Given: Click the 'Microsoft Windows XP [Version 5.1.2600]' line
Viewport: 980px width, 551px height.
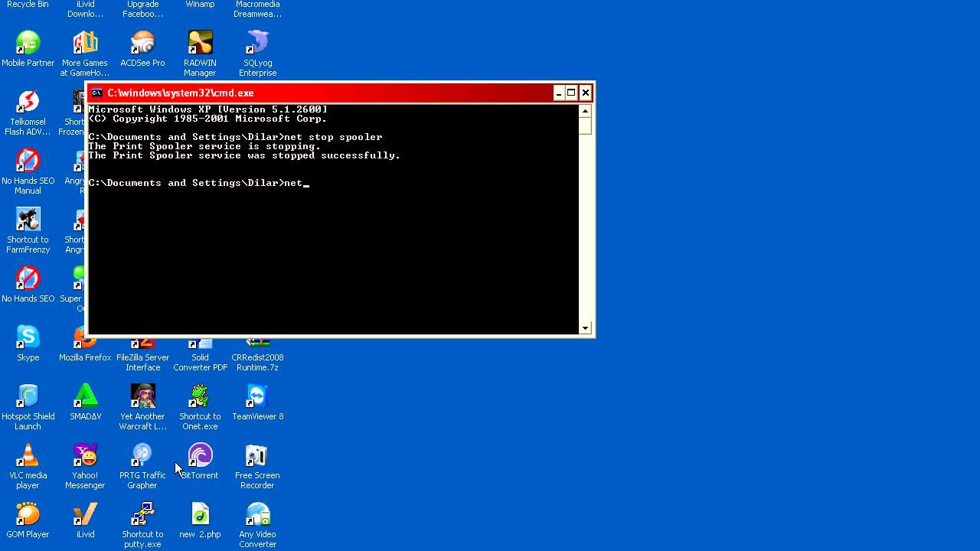Looking at the screenshot, I should (x=208, y=109).
